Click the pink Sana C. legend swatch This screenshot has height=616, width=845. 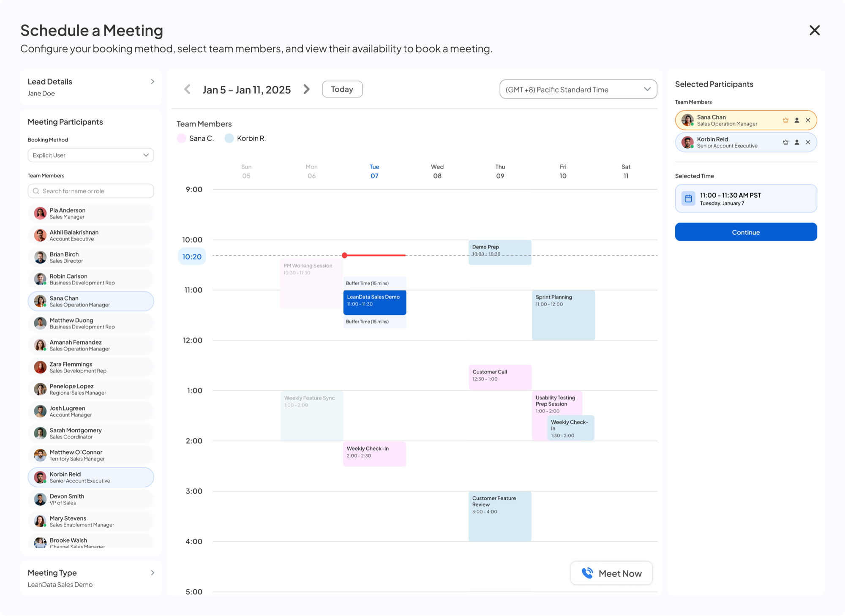click(181, 138)
